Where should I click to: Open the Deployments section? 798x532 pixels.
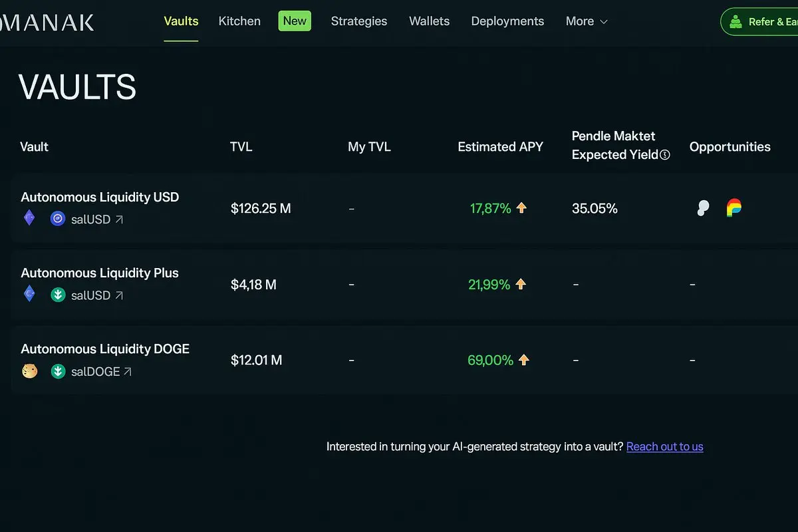[507, 21]
